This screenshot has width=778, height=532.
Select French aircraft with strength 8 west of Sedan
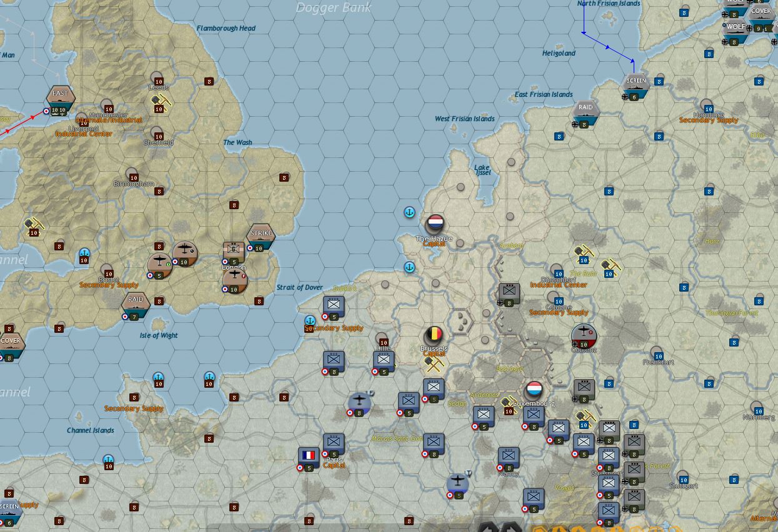pos(359,403)
